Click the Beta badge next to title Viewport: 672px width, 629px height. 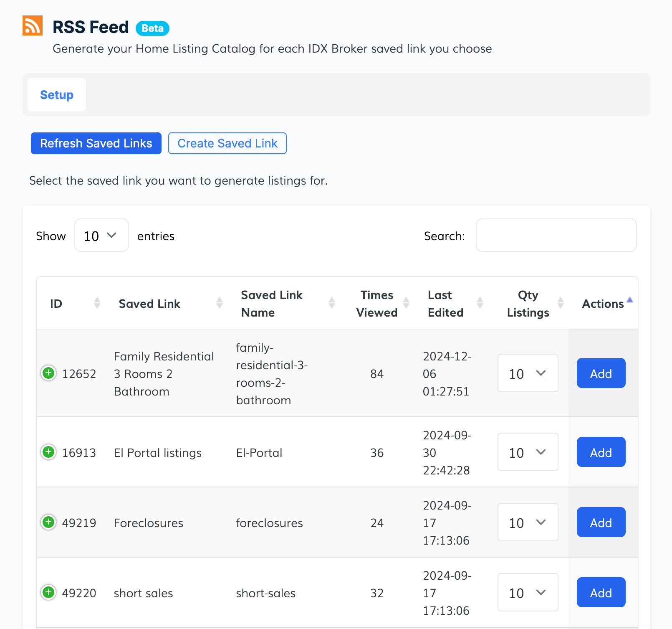(152, 28)
